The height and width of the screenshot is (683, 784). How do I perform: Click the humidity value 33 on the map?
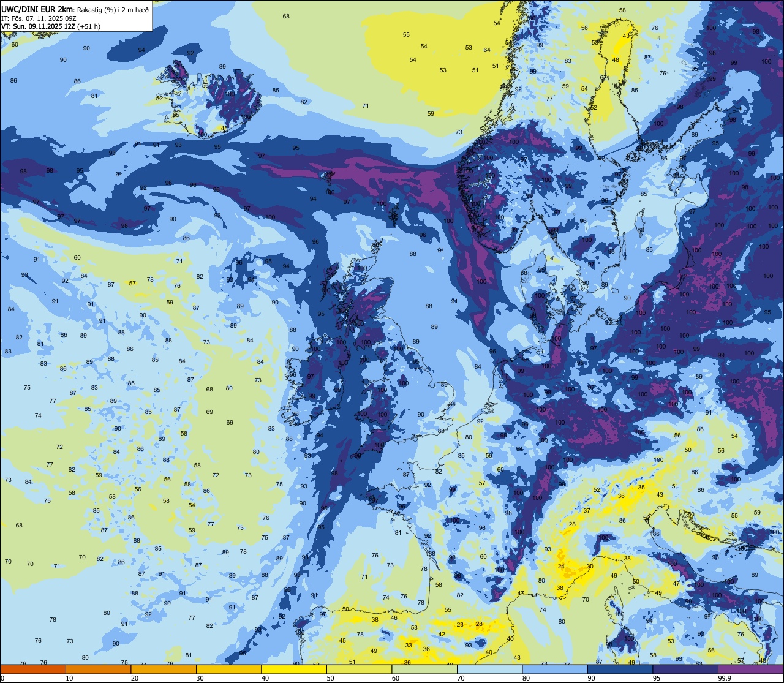coord(409,645)
